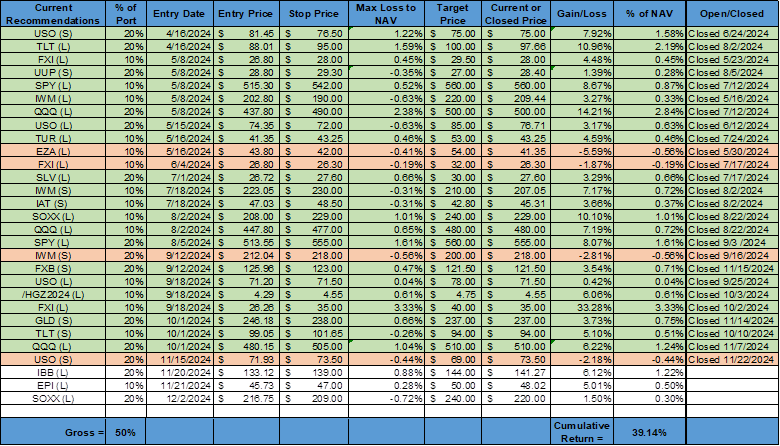Select the '% of Port' header cell
Image resolution: width=780 pixels, height=446 pixels.
pos(126,14)
